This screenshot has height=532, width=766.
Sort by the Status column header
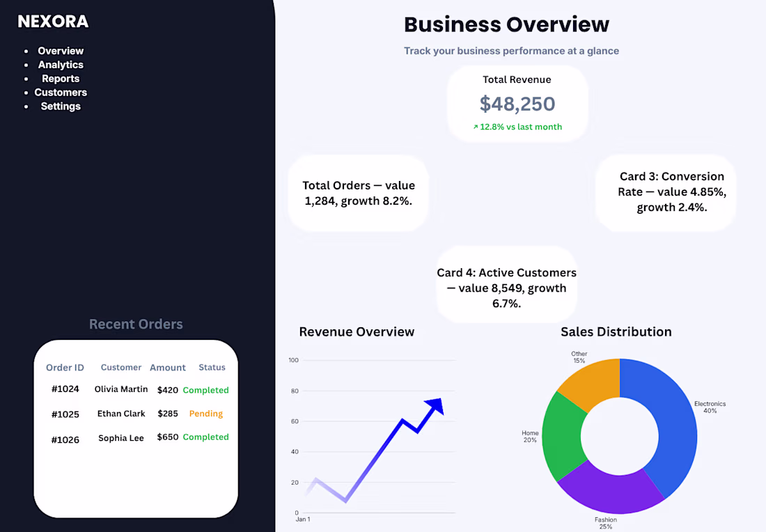point(212,368)
